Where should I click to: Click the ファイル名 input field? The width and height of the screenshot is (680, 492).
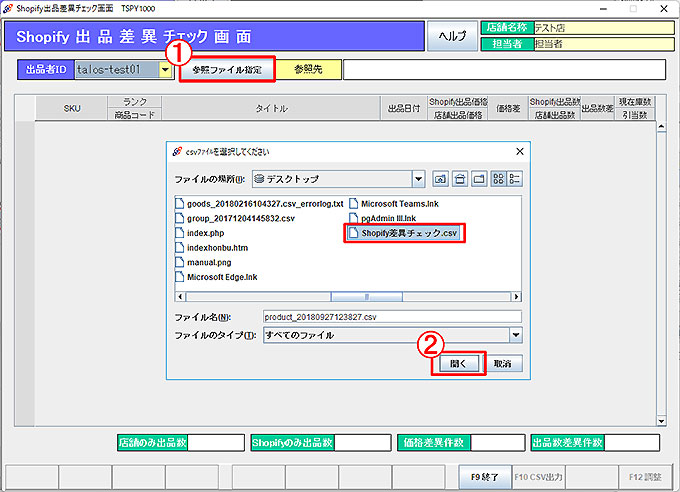pyautogui.click(x=392, y=317)
